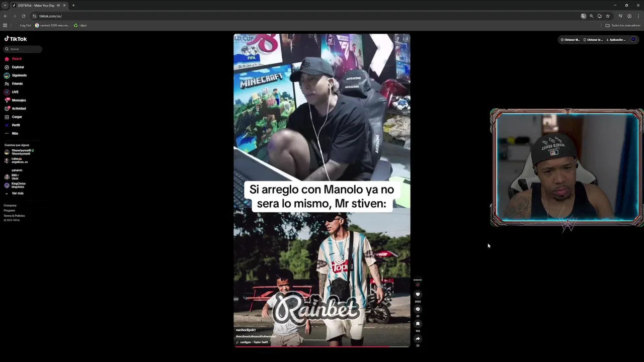Open followed account 1theonlyymarili

(19, 152)
